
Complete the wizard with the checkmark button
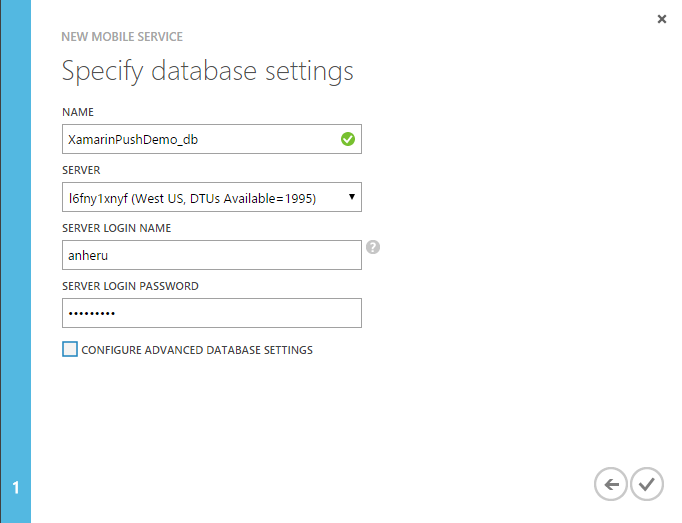(x=647, y=484)
